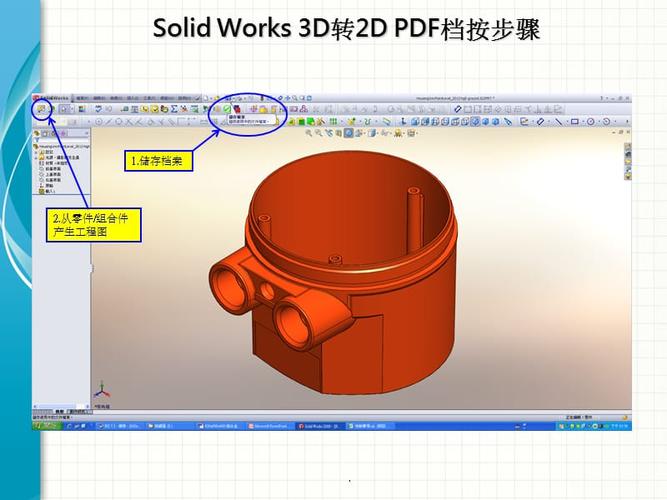Open the Tools (工具) menu

[150, 98]
